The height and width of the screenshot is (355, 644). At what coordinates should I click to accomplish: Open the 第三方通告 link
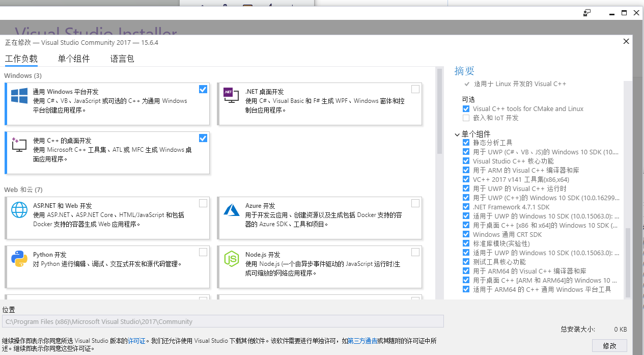[362, 341]
